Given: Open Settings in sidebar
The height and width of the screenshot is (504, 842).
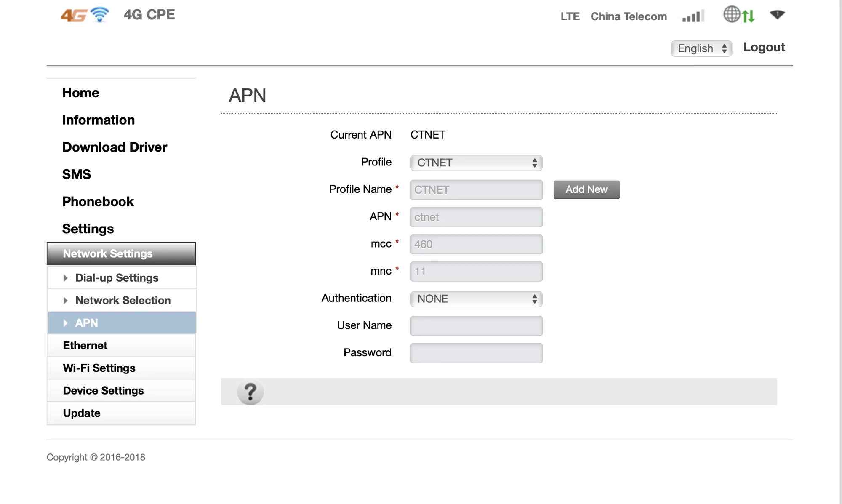Looking at the screenshot, I should tap(88, 229).
